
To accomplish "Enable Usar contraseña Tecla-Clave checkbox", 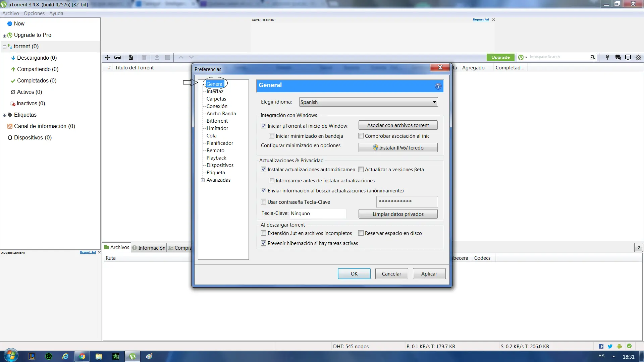I will coord(264,202).
